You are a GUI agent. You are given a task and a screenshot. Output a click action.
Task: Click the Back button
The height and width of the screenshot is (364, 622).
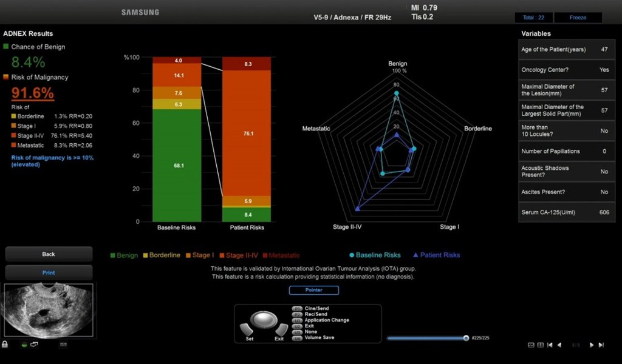(49, 254)
